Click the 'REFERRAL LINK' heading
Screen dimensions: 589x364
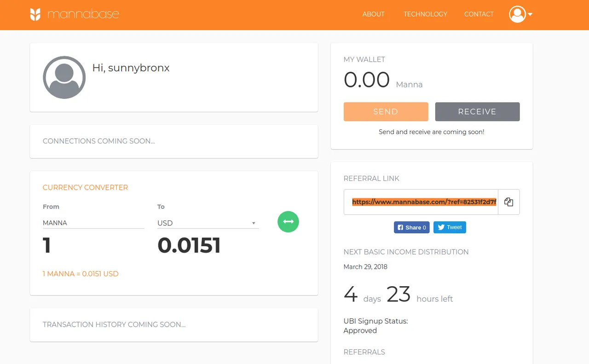click(x=371, y=179)
